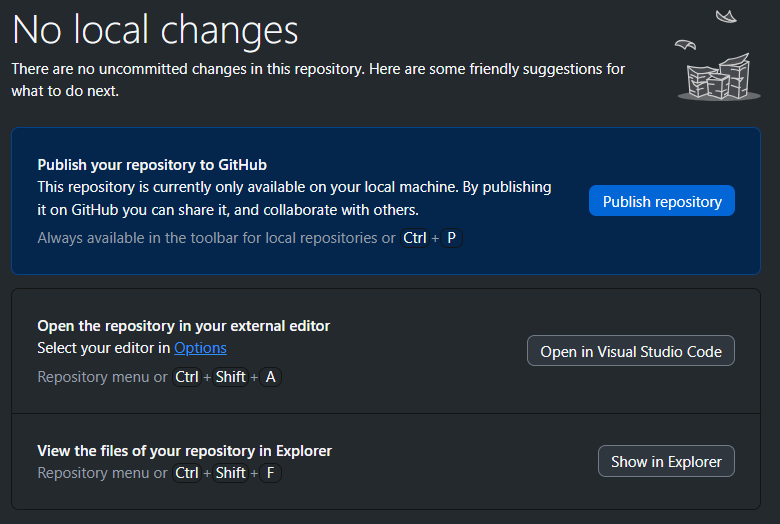
Task: Click the Always available in the toolbar hint
Action: (216, 238)
